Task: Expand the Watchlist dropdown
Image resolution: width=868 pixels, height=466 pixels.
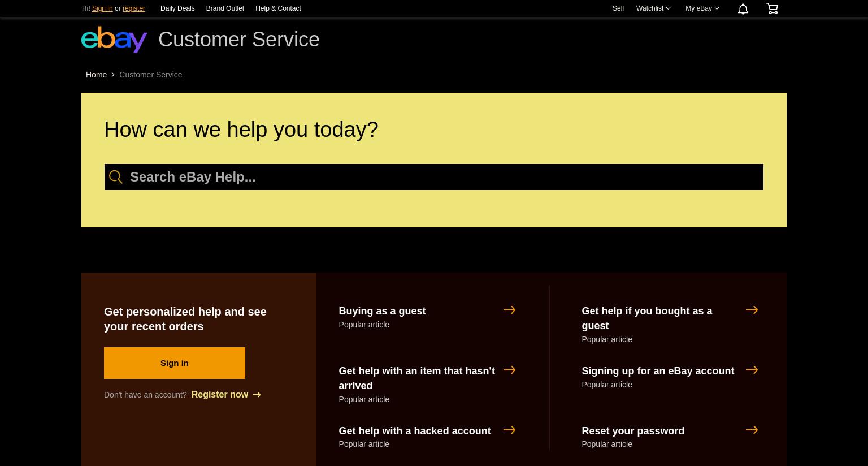Action: pos(653,8)
